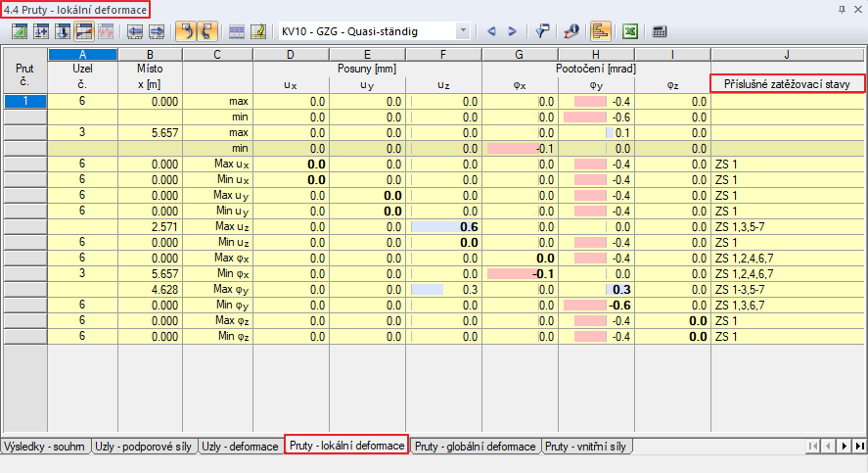Close the 4.4 Pruty panel

pyautogui.click(x=858, y=10)
